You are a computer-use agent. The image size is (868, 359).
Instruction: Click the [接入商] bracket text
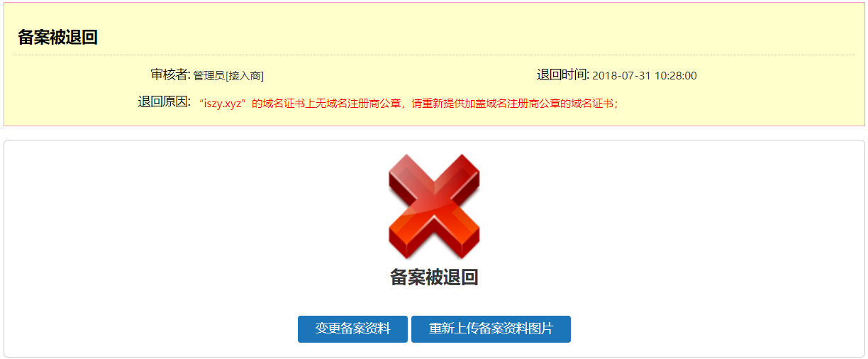coord(245,75)
